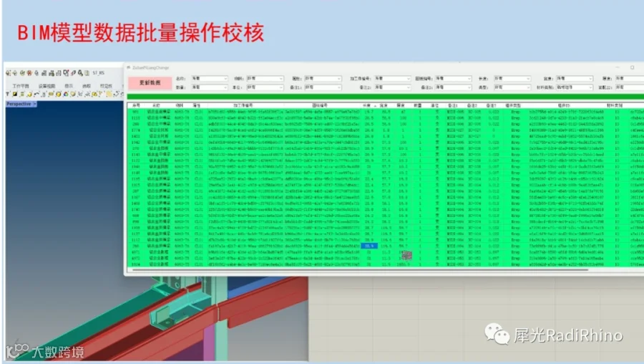Open the 单位 filter dropdown
Viewport: 644px width, 364px height.
point(265,87)
